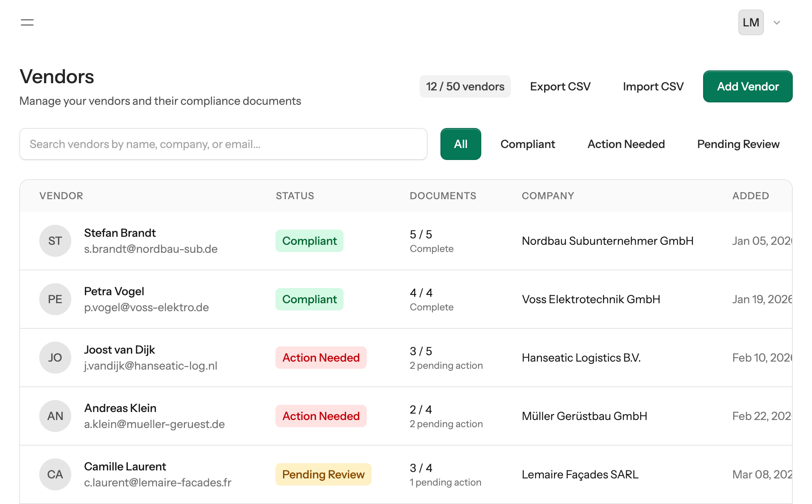Click the 4 / 4 documents count
This screenshot has height=504, width=812.
(421, 293)
